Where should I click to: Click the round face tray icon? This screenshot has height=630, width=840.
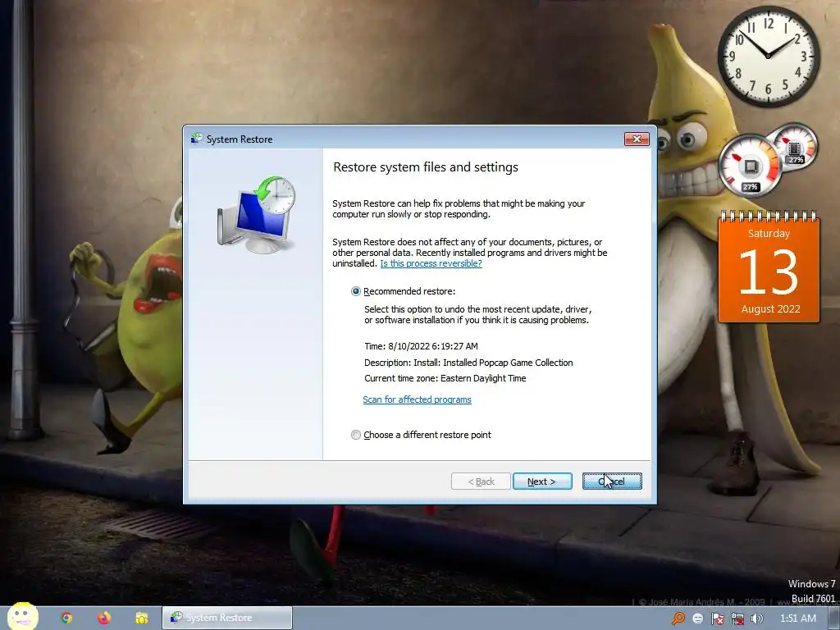click(x=697, y=619)
